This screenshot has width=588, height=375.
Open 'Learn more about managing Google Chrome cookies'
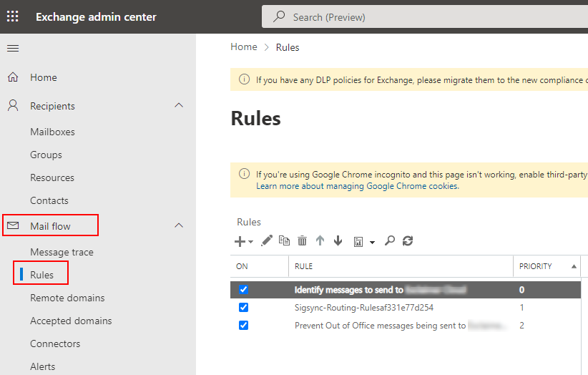click(357, 186)
